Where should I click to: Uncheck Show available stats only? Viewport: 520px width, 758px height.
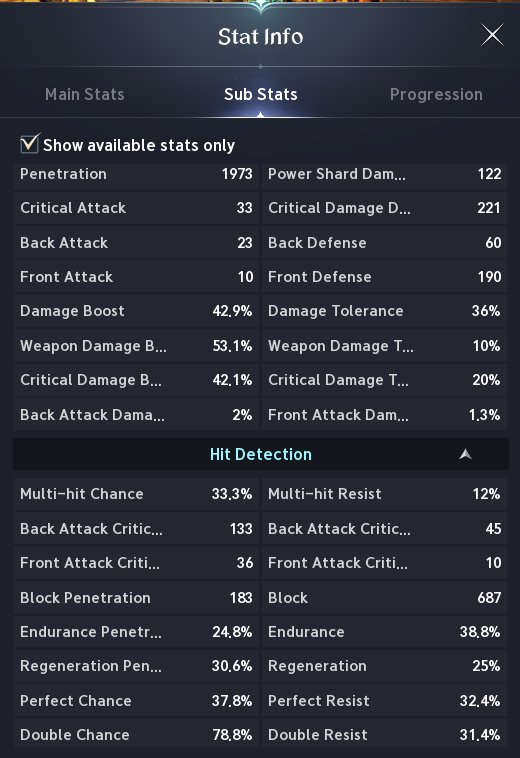tap(30, 144)
